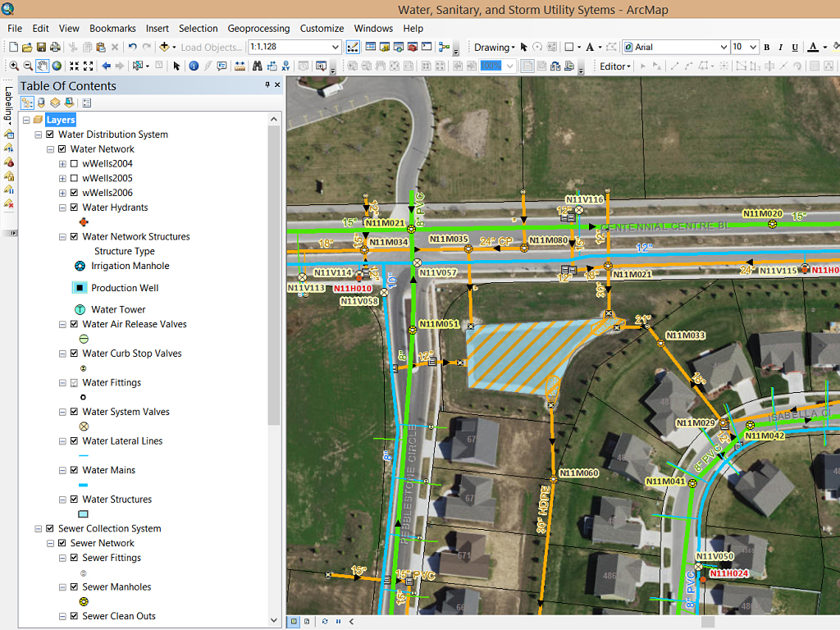Open the Editor menu dropdown
Viewport: 840px width, 630px height.
click(615, 66)
